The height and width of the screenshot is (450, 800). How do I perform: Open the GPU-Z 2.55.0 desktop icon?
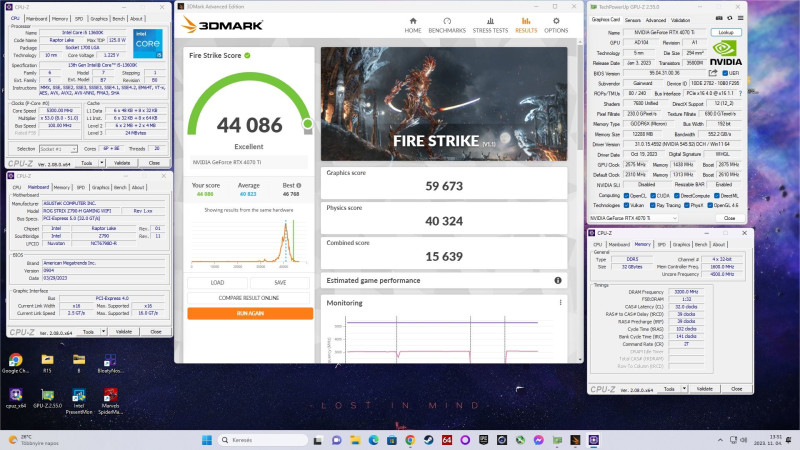47,398
